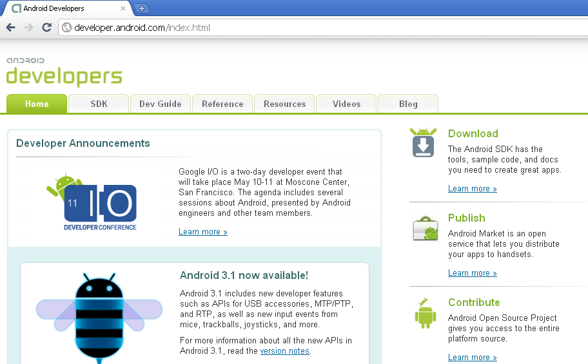Click Learn more under Publish
The width and height of the screenshot is (588, 364).
[x=473, y=273]
